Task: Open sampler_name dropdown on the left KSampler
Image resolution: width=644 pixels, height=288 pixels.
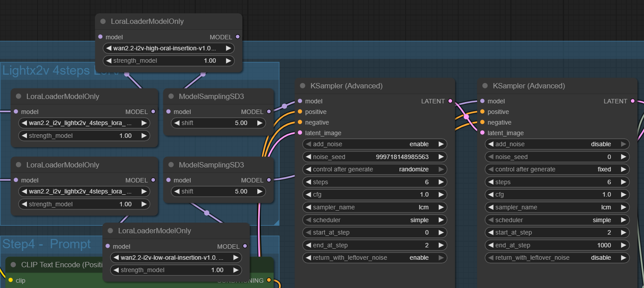Action: [x=375, y=207]
